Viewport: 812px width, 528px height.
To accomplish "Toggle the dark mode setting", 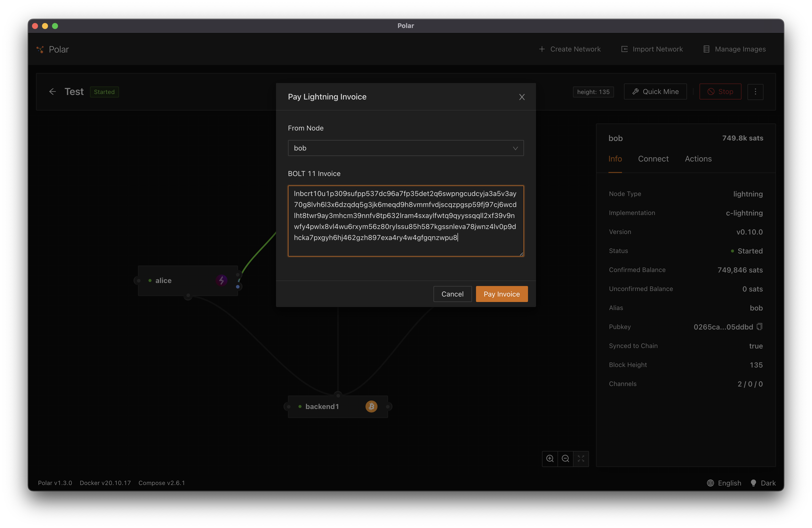I will click(x=763, y=482).
